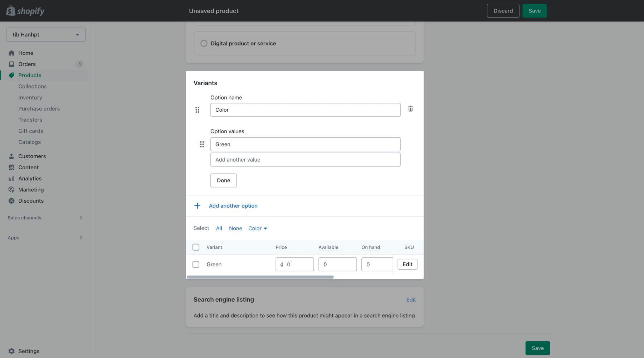The height and width of the screenshot is (358, 644).
Task: Click the plus icon for adding another option
Action: [197, 206]
